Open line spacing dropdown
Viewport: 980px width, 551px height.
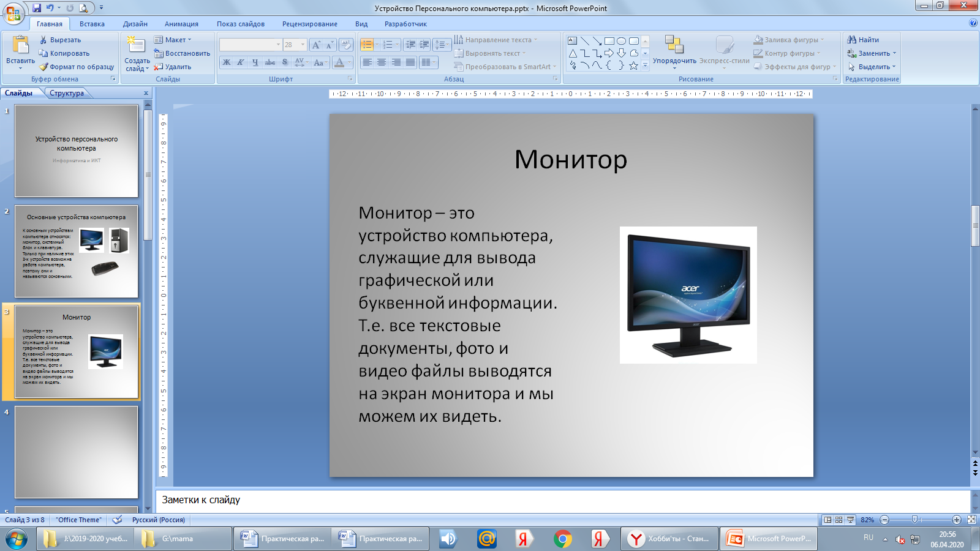tap(442, 45)
